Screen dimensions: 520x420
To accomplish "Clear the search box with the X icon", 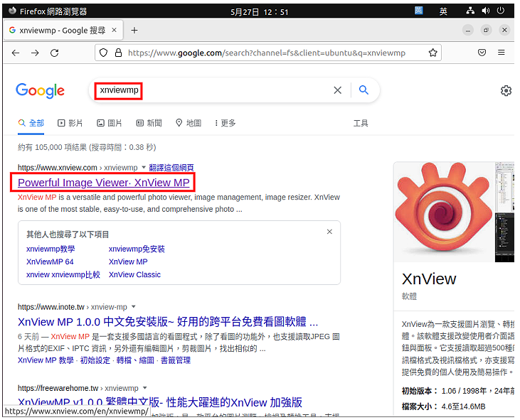I will coord(338,90).
